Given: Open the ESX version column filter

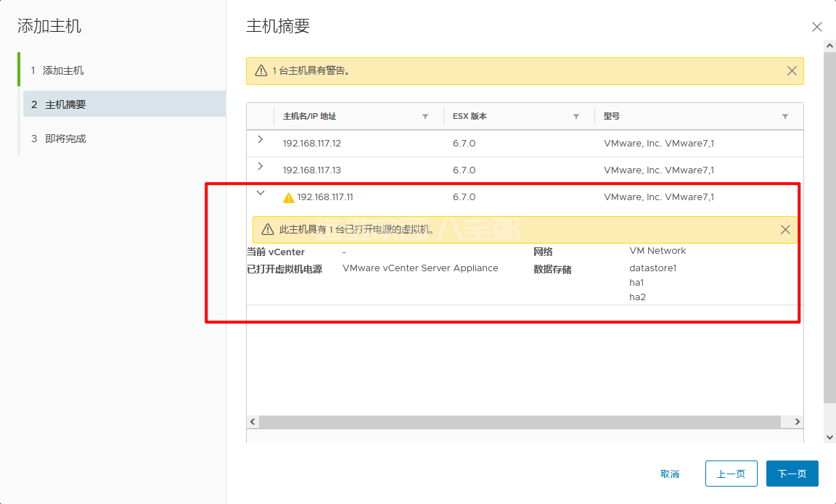Looking at the screenshot, I should [576, 117].
